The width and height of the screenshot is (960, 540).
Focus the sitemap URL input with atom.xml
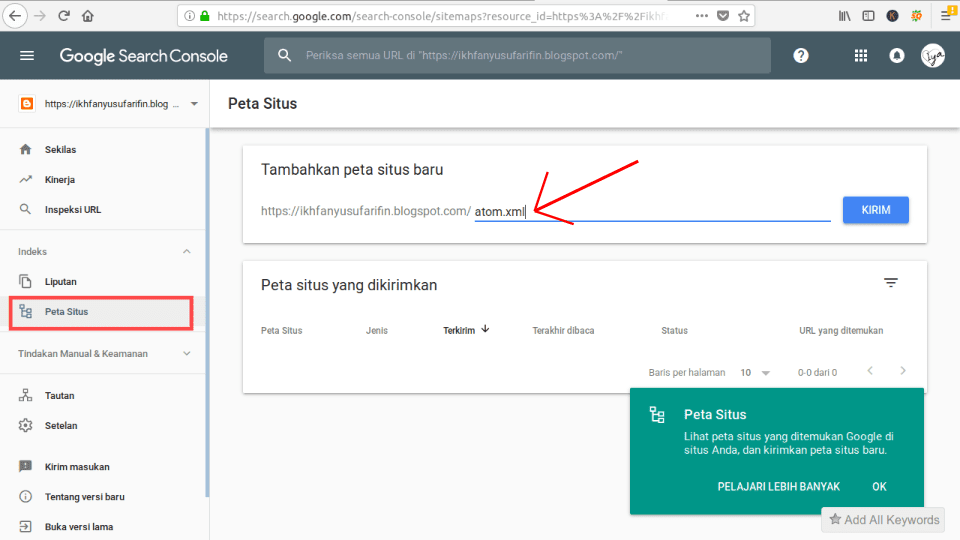pyautogui.click(x=653, y=211)
